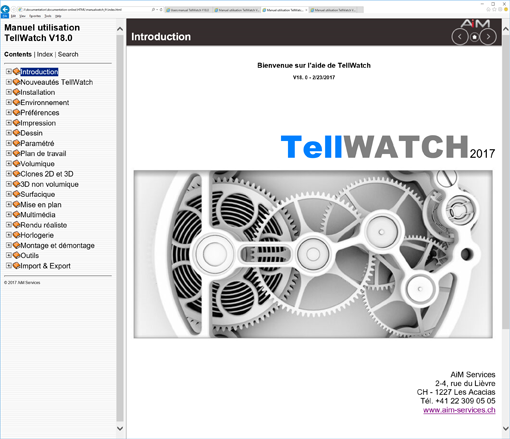Click the next page arrow icon

click(488, 37)
